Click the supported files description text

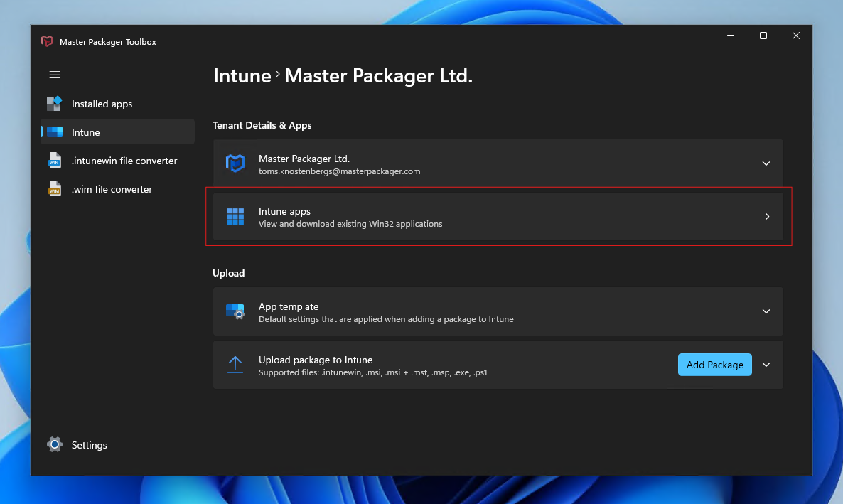click(x=373, y=372)
